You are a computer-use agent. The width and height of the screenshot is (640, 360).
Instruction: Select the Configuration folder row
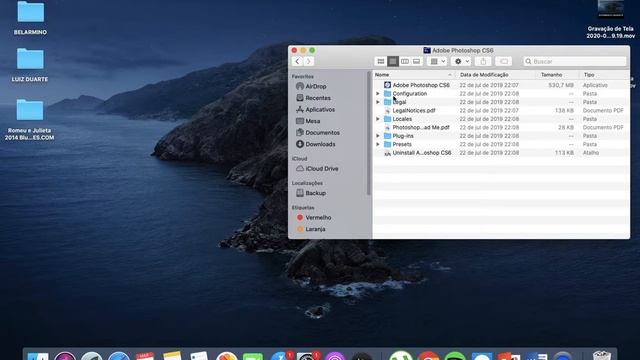(501, 93)
